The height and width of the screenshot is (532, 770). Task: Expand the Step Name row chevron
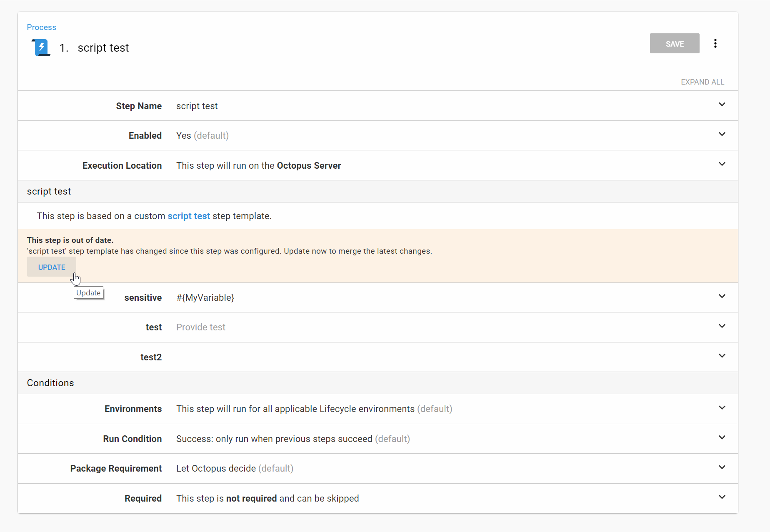pos(722,105)
